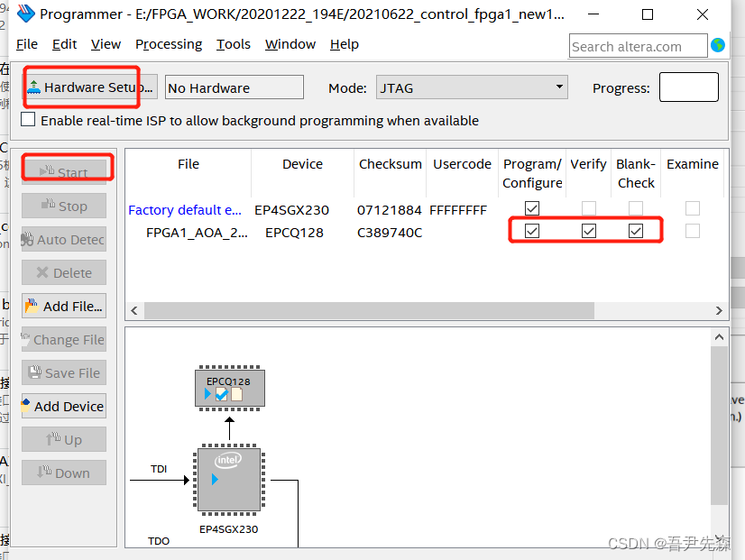
Task: Open the View menu
Action: click(106, 44)
